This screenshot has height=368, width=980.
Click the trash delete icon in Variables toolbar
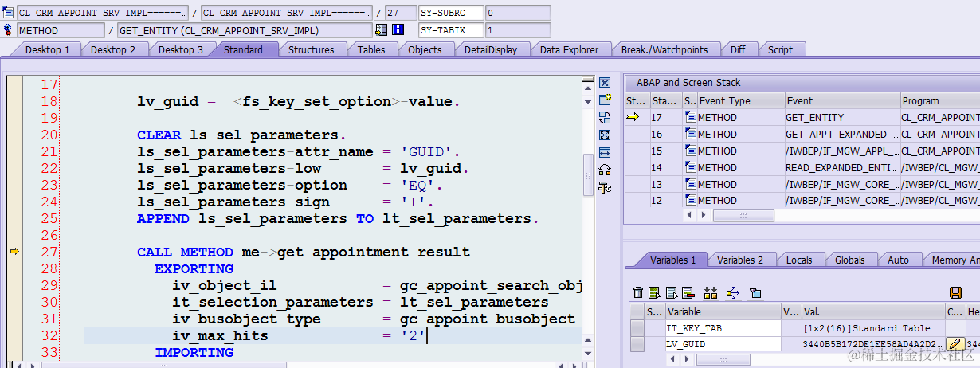coord(637,292)
